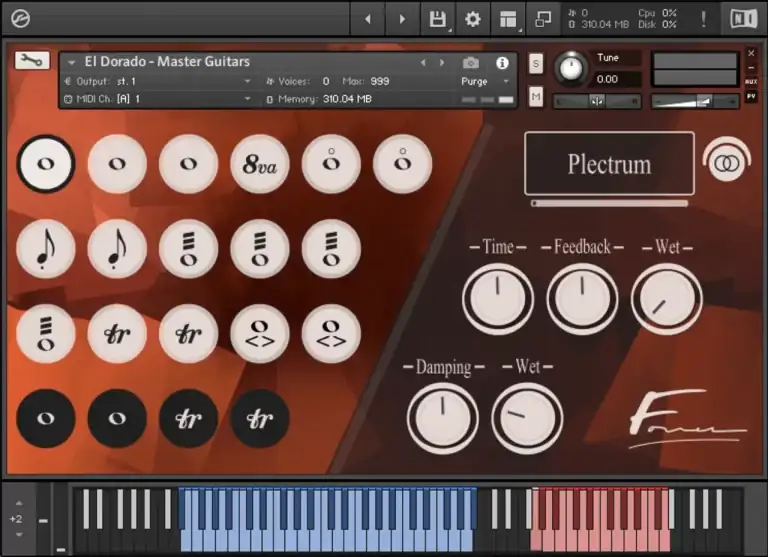Viewport: 768px width, 557px height.
Task: Go to previous preset with the top-bar left arrow
Action: [367, 19]
